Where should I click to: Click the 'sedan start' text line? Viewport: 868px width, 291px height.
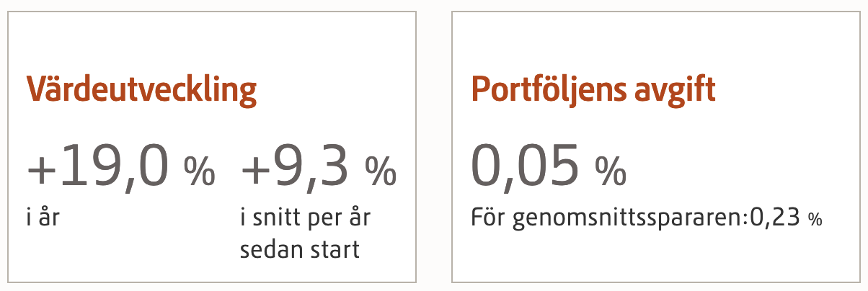point(299,251)
